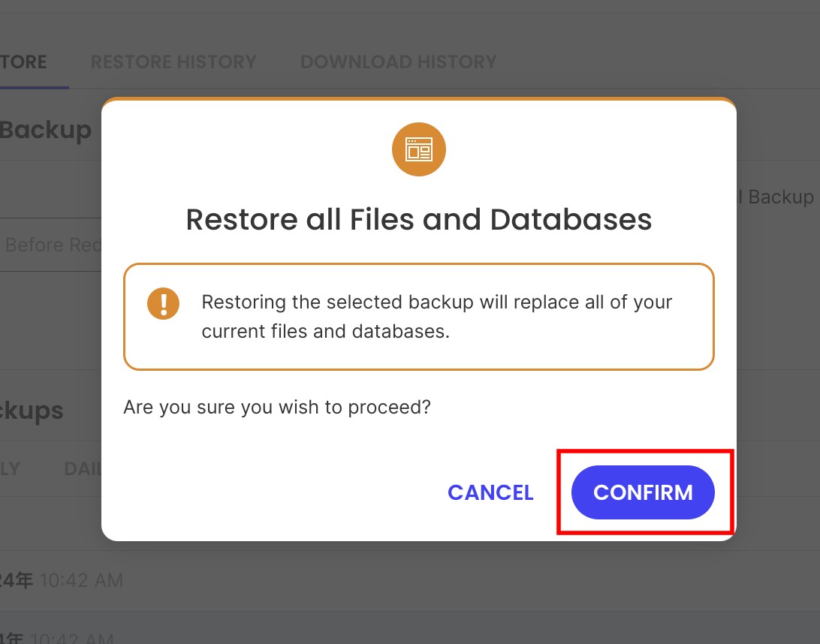Select the 'LY' backups tab at the left edge
The image size is (820, 644).
10,468
